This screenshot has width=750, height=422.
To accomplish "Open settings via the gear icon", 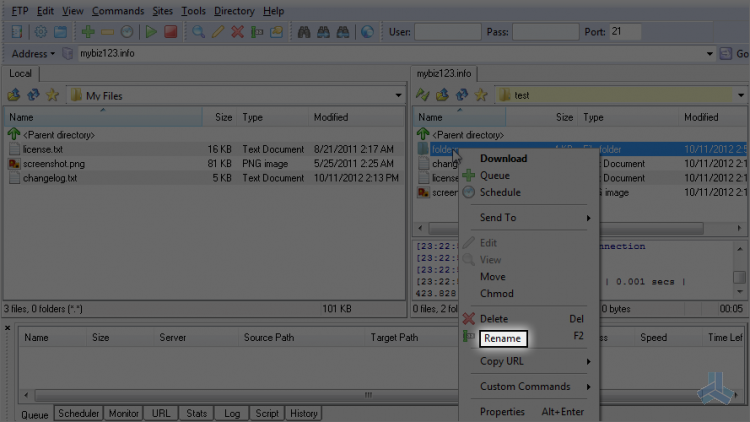I will click(x=41, y=32).
